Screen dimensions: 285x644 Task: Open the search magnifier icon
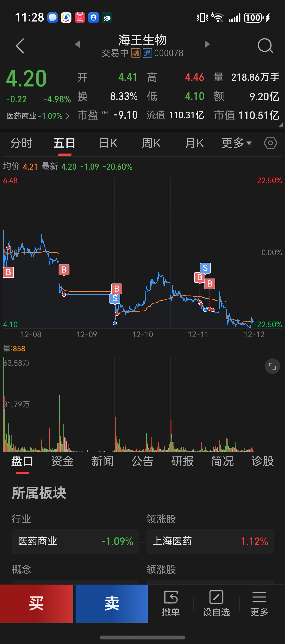coord(265,46)
